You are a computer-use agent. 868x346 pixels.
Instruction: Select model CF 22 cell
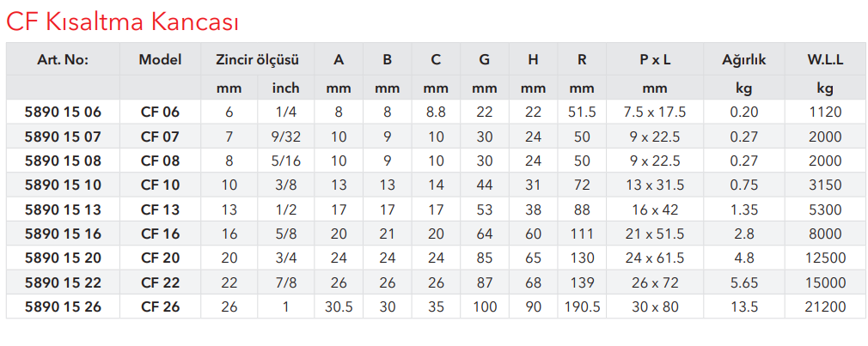click(x=161, y=282)
